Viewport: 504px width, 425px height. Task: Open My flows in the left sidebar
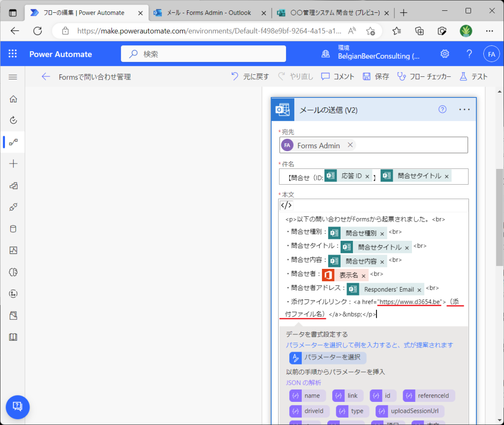13,142
